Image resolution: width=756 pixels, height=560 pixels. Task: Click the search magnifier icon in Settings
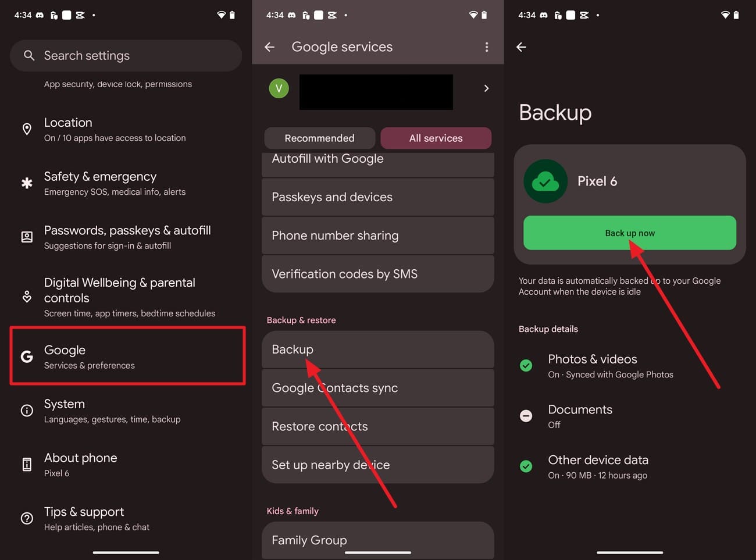28,55
